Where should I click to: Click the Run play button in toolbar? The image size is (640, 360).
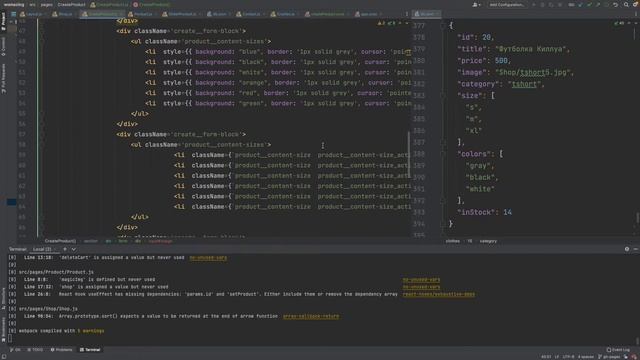pyautogui.click(x=533, y=5)
